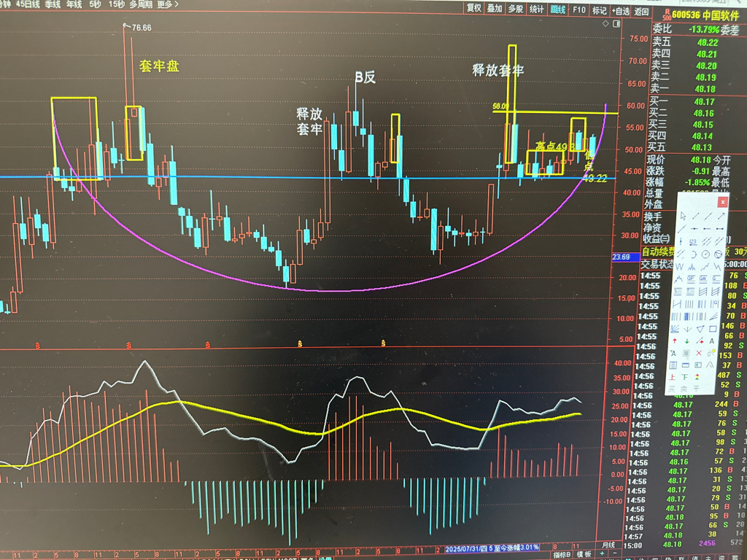
Task: Close the drawing tools palette
Action: (723, 202)
